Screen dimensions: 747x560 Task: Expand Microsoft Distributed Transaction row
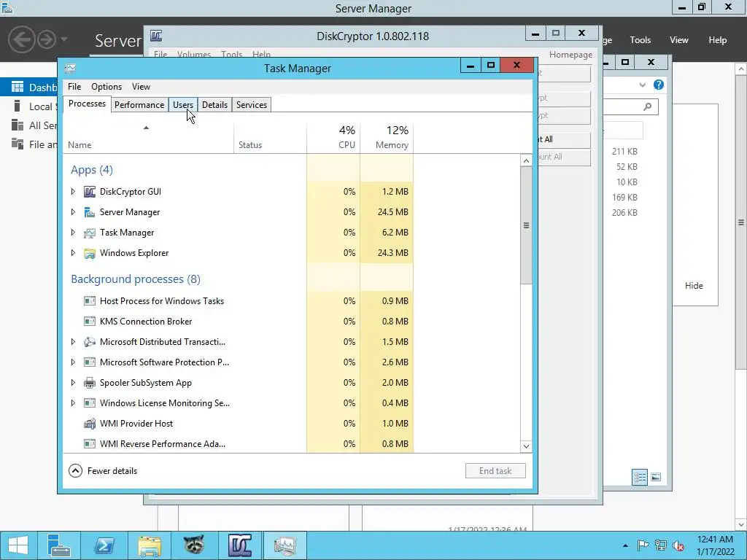73,341
